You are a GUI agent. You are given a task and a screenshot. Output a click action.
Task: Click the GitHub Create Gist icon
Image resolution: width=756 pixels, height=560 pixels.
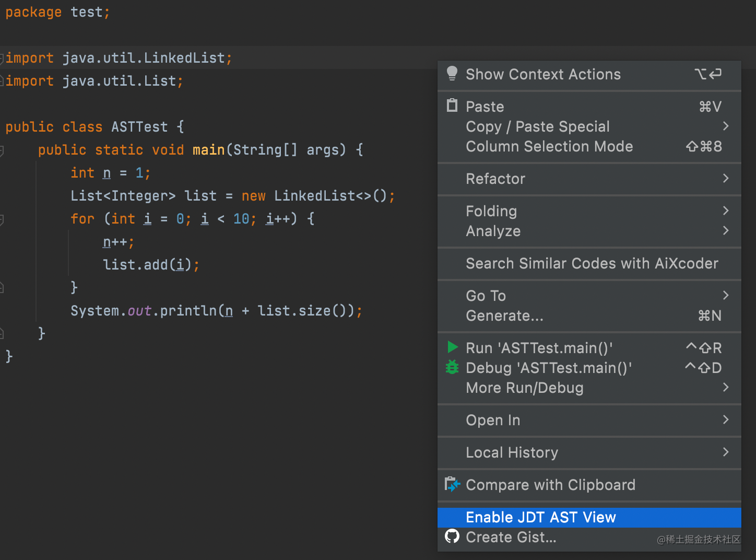coord(452,536)
